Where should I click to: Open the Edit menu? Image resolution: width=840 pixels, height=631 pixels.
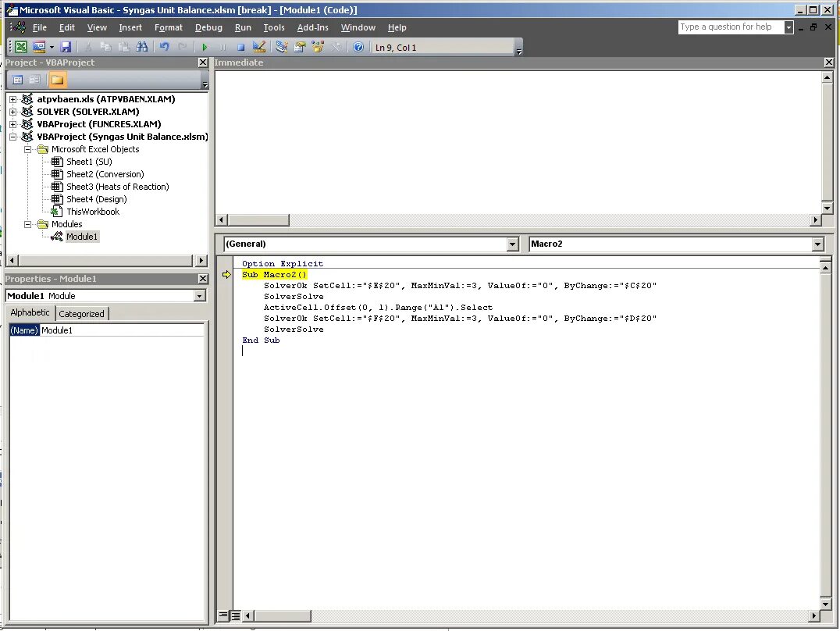[67, 27]
